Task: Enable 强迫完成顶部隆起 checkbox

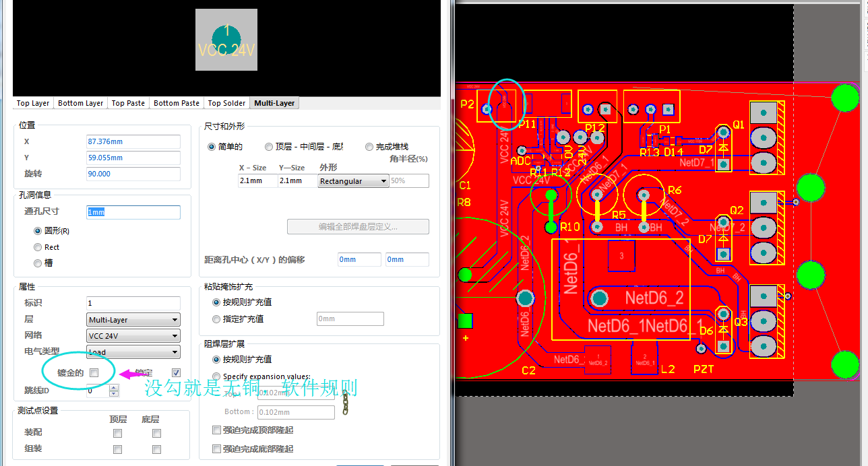Action: tap(216, 430)
